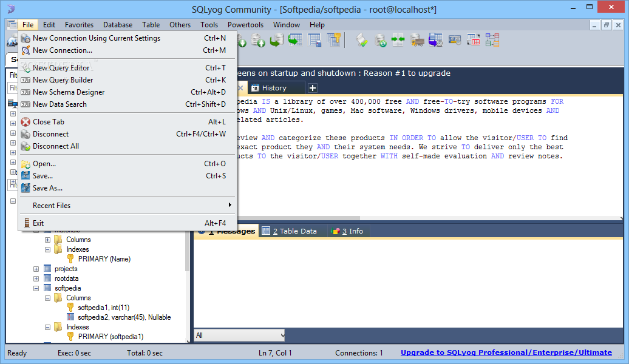Click the SQLyog dolphin icon in title bar
This screenshot has height=364, width=629.
[x=11, y=9]
